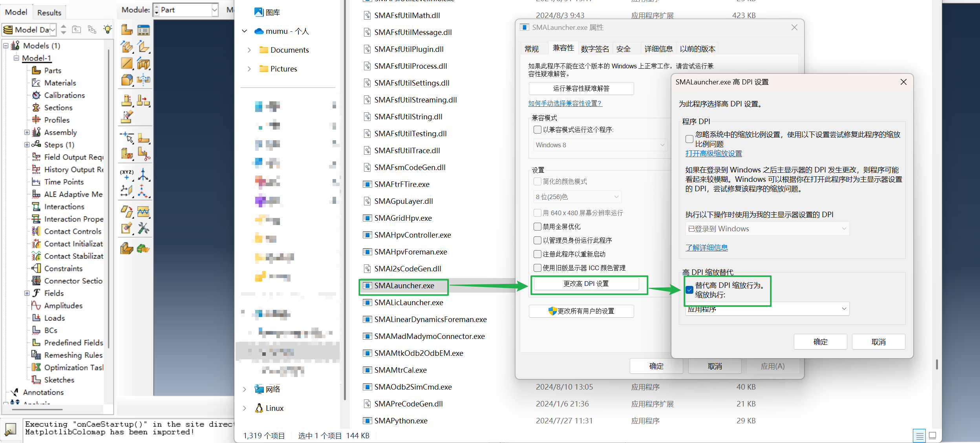
Task: Select the Create Shell tool in the toolbox
Action: coord(144,47)
